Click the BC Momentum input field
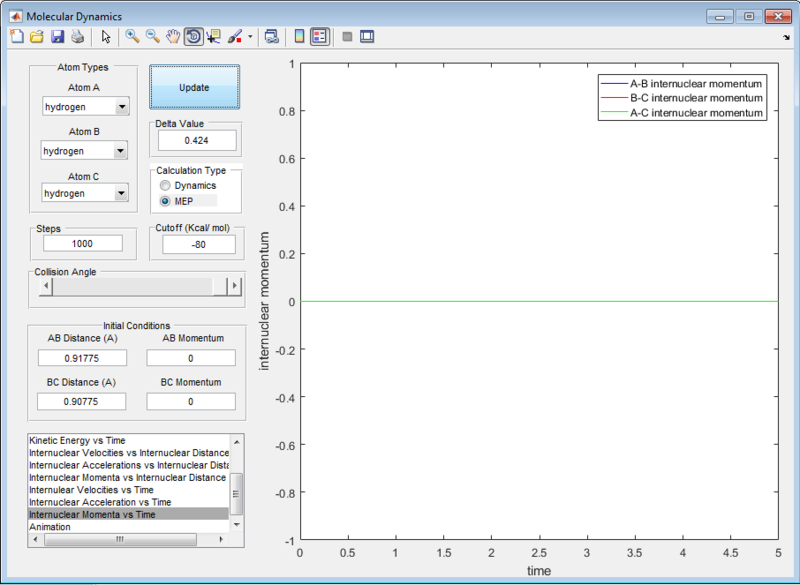The image size is (800, 585). coord(191,401)
